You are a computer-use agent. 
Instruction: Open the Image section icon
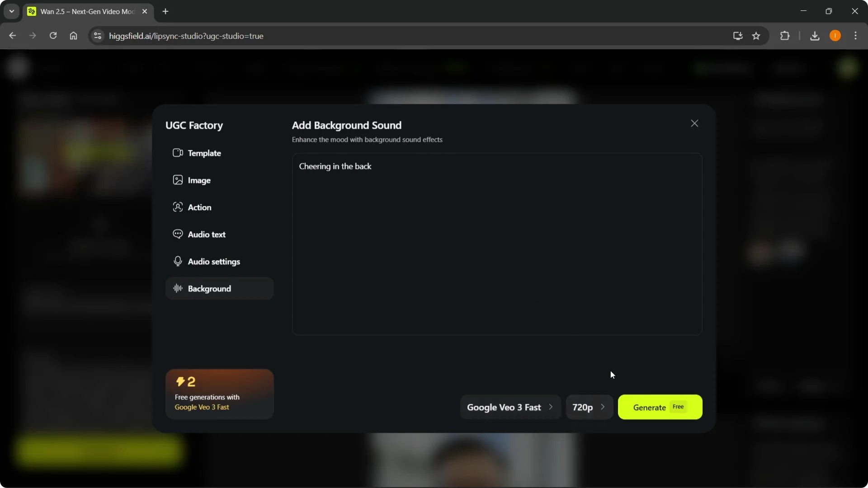178,180
